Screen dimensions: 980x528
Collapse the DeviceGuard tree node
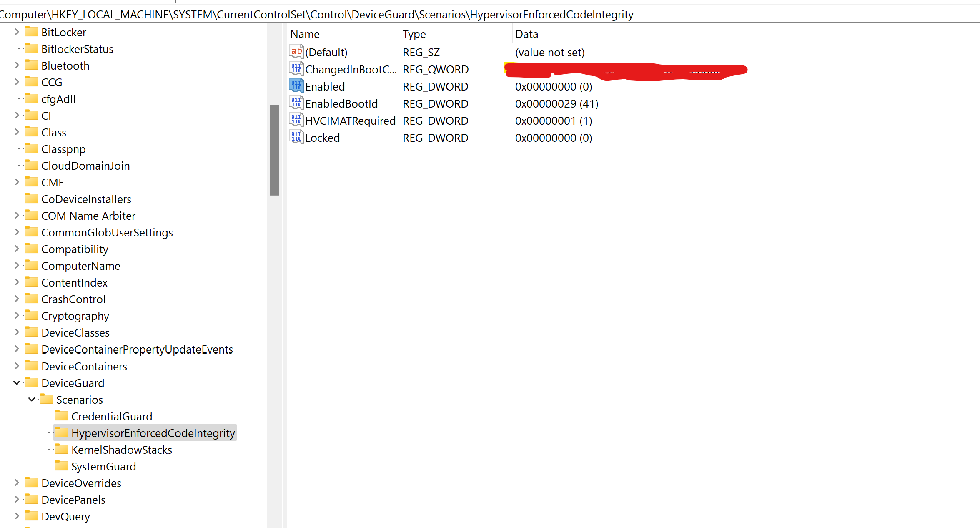(17, 382)
